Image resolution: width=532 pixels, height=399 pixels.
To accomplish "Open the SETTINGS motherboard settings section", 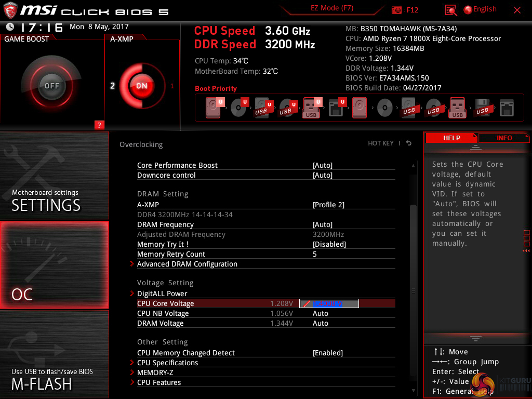I will [x=54, y=176].
